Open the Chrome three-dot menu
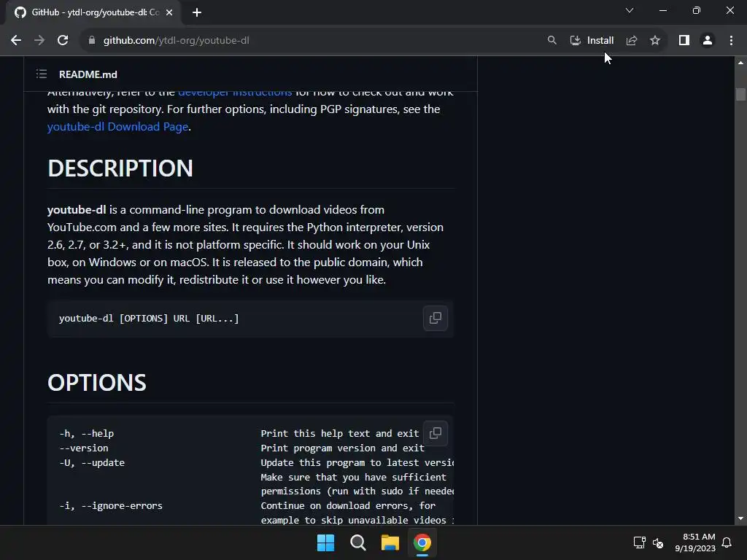 click(x=731, y=41)
